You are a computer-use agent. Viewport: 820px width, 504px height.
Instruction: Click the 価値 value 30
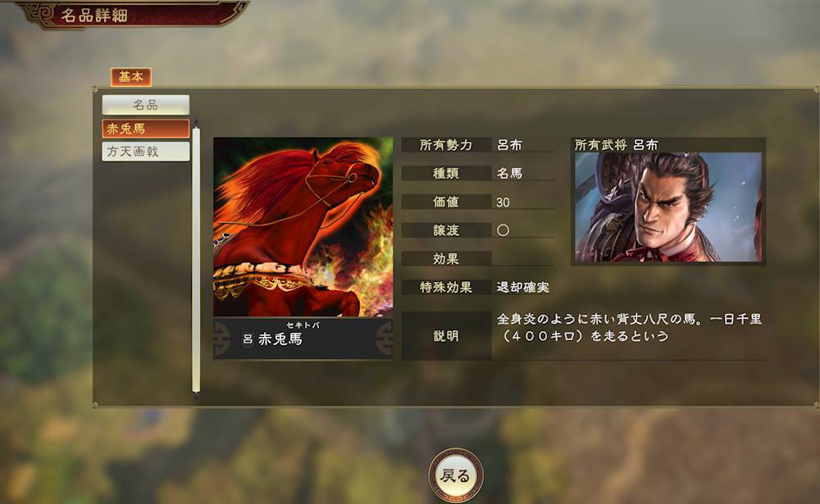point(503,202)
